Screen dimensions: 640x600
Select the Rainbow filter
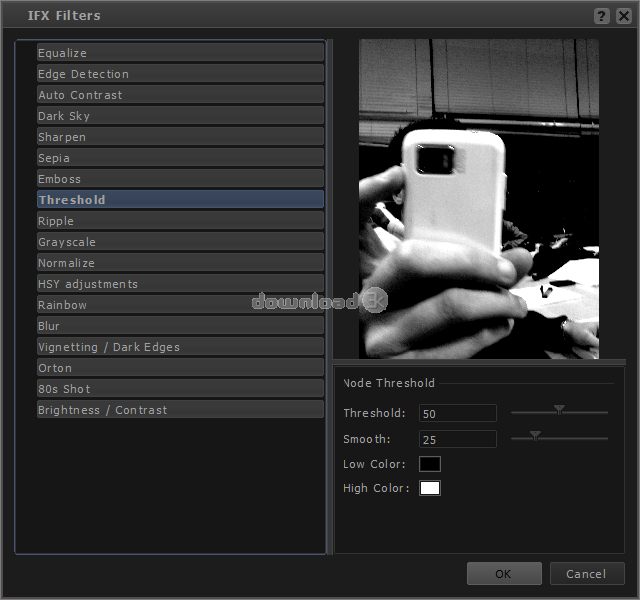click(x=180, y=305)
